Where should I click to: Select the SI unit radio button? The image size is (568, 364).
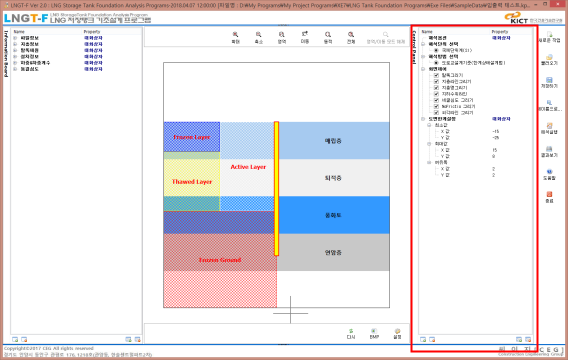[x=436, y=50]
